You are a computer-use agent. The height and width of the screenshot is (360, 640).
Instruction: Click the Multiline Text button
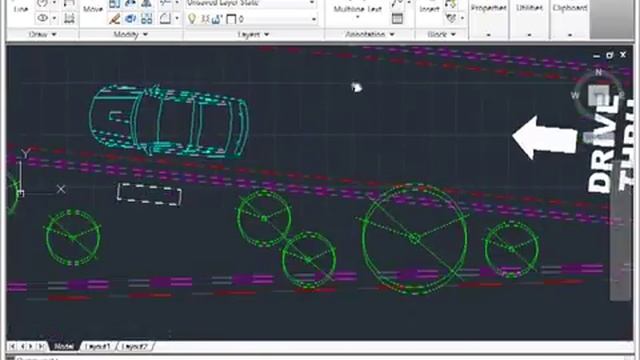pos(358,9)
